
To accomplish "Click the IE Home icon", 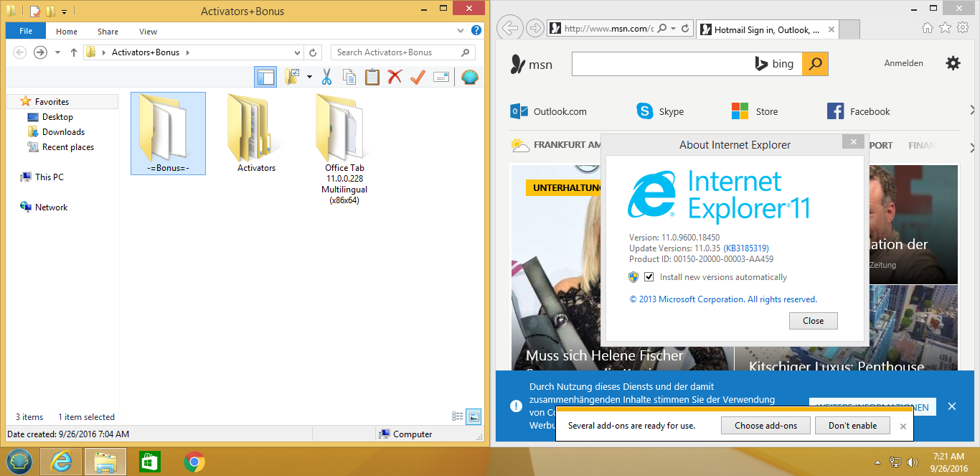I will [x=928, y=28].
